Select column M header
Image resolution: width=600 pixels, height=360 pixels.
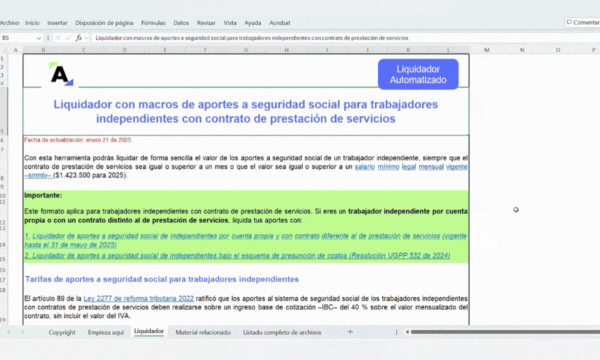[x=487, y=50]
